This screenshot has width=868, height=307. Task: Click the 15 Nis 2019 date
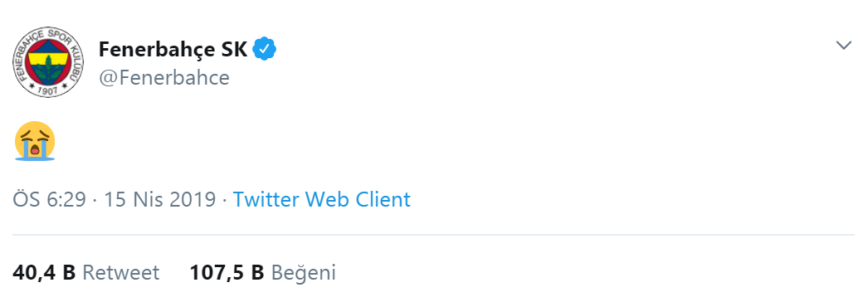pos(159,199)
